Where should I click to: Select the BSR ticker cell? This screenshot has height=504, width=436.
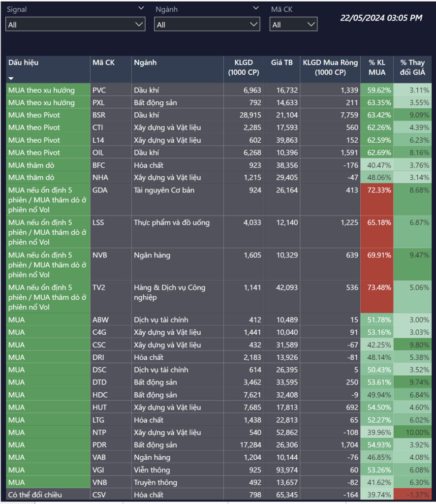(99, 115)
